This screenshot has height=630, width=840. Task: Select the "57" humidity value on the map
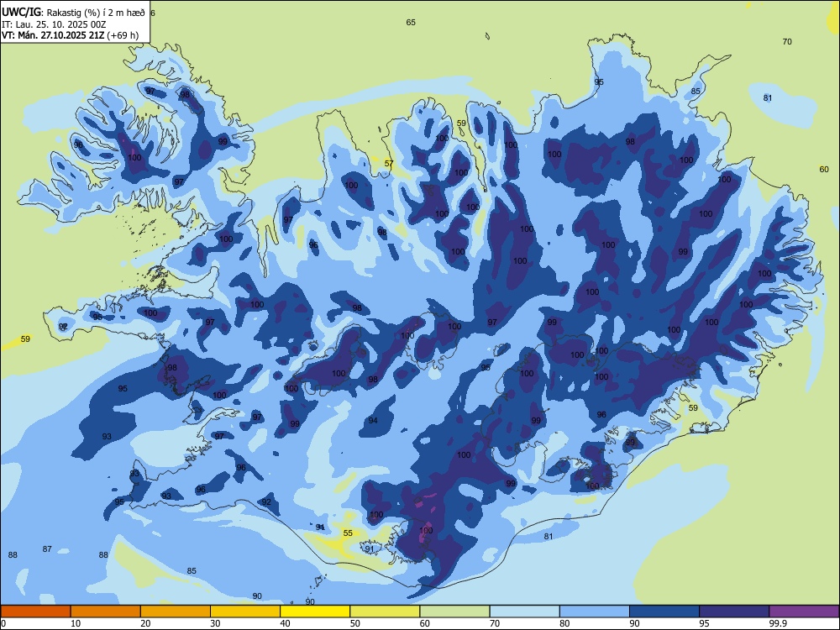pos(389,164)
